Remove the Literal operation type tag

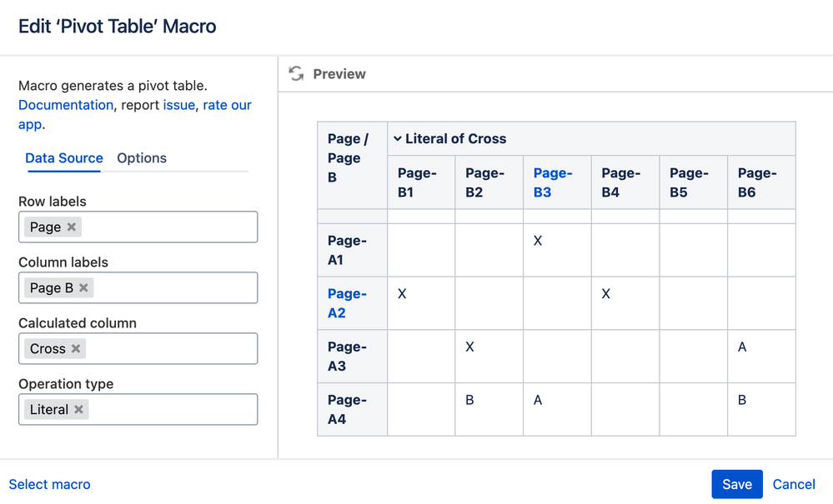point(78,410)
